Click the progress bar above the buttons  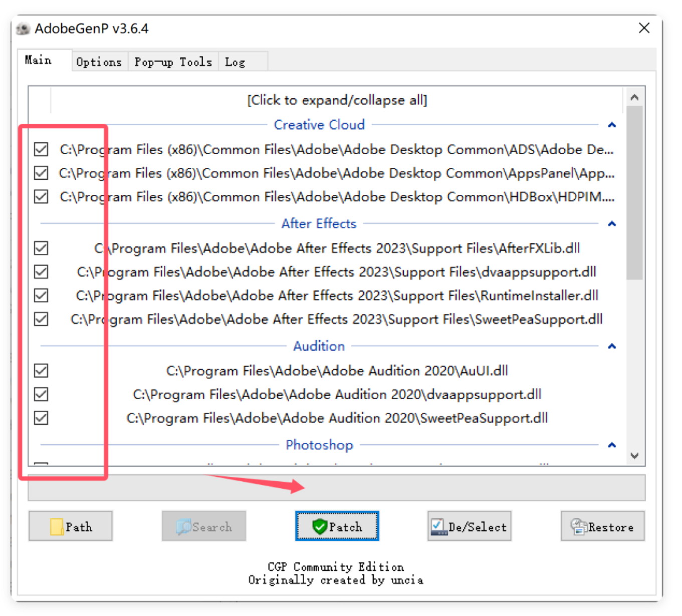[x=337, y=488]
